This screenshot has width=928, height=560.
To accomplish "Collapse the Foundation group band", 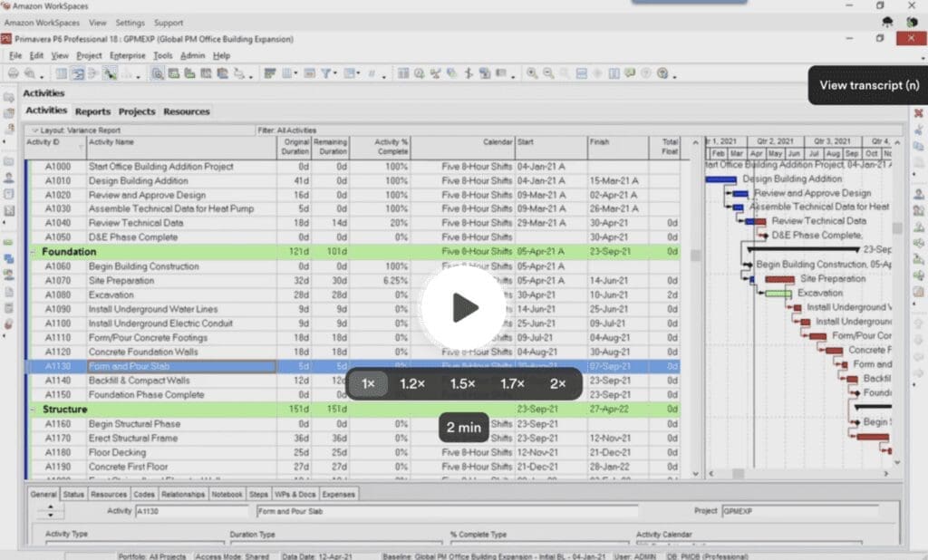I will click(x=34, y=252).
